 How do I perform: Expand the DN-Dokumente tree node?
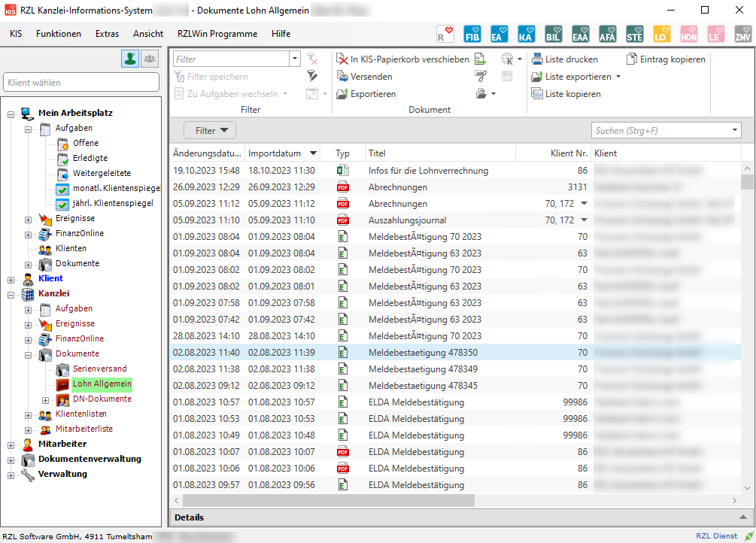[x=45, y=399]
